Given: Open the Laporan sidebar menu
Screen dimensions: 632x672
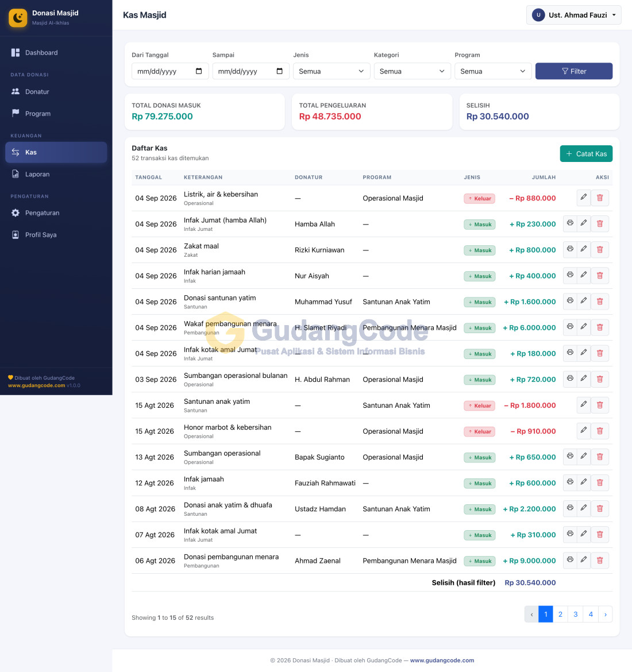Looking at the screenshot, I should (56, 174).
